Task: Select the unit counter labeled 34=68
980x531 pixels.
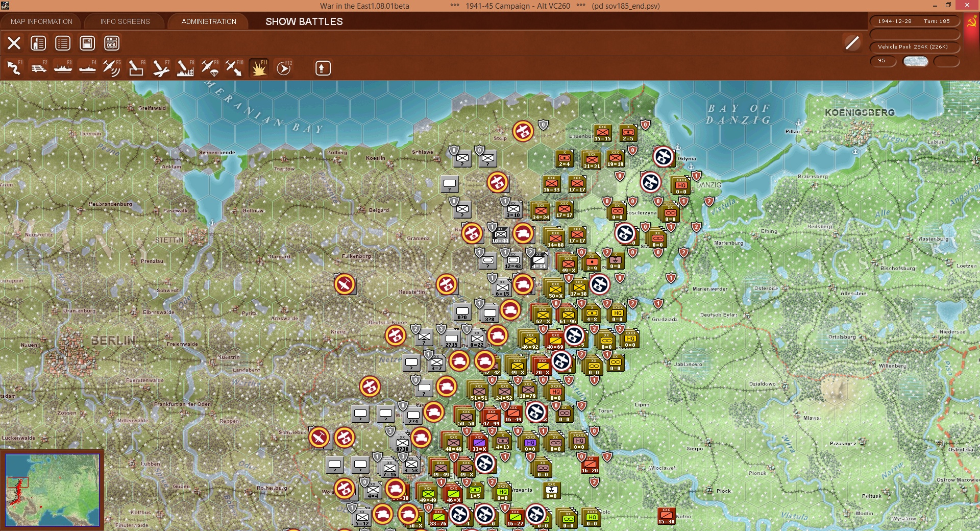Action: pos(555,238)
